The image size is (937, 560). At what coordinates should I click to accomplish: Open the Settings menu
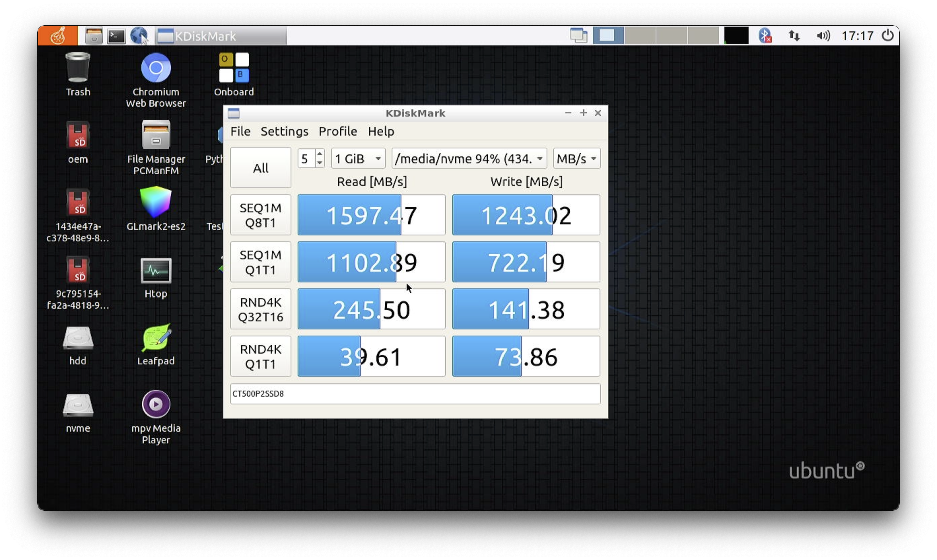[284, 131]
